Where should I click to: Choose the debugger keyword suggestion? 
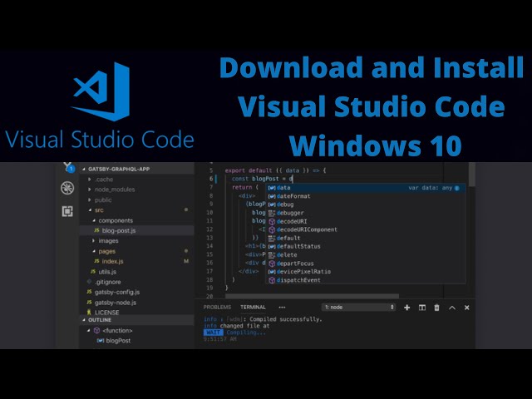point(366,213)
